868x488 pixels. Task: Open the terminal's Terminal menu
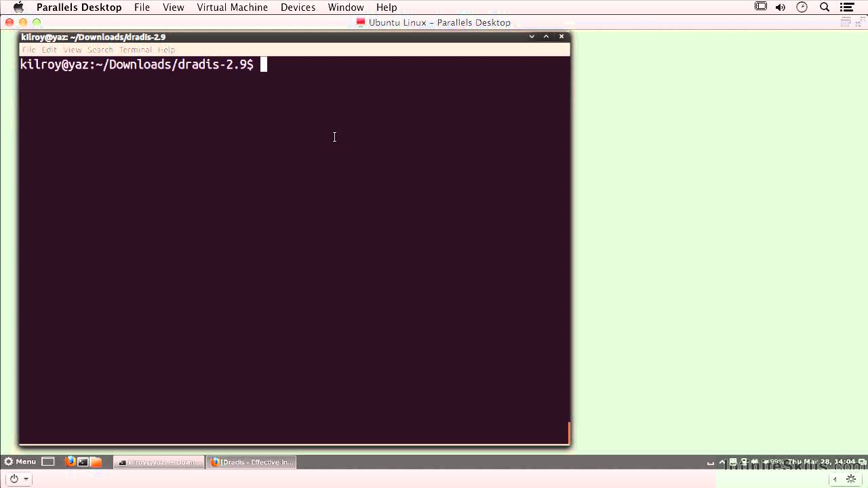point(136,49)
